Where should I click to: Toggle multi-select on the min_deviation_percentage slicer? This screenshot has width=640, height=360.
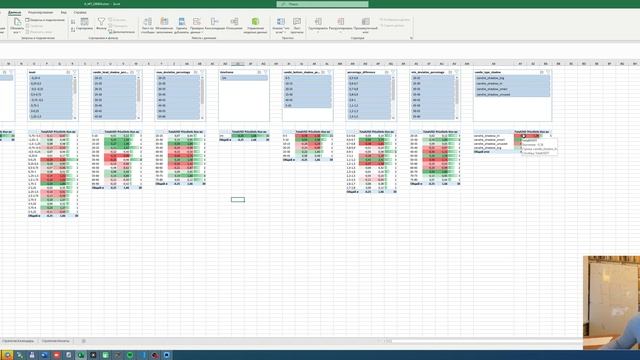click(x=450, y=72)
